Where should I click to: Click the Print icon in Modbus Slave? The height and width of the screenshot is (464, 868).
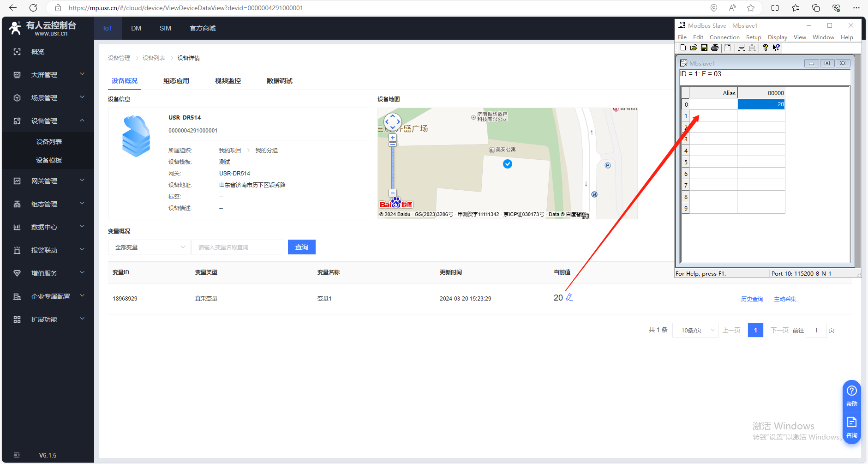(x=715, y=48)
